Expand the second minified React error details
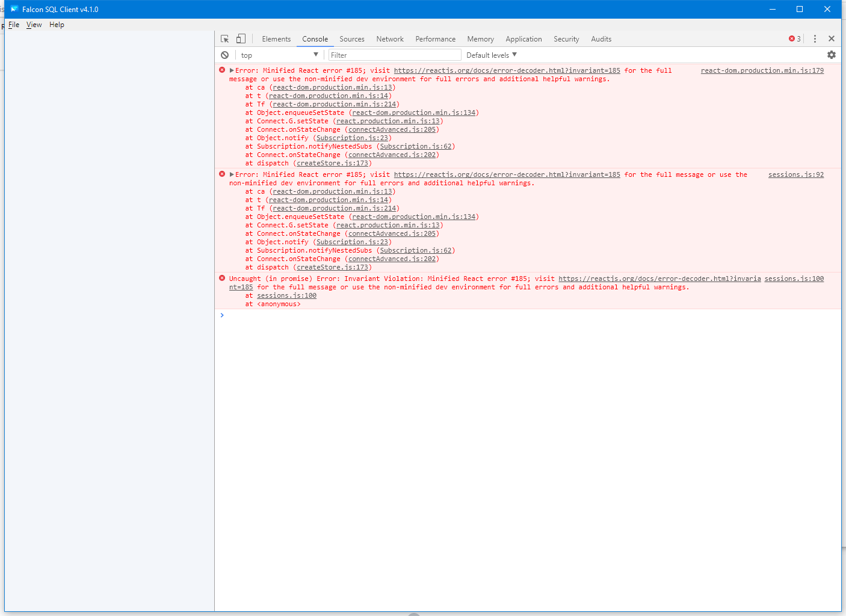 tap(231, 174)
